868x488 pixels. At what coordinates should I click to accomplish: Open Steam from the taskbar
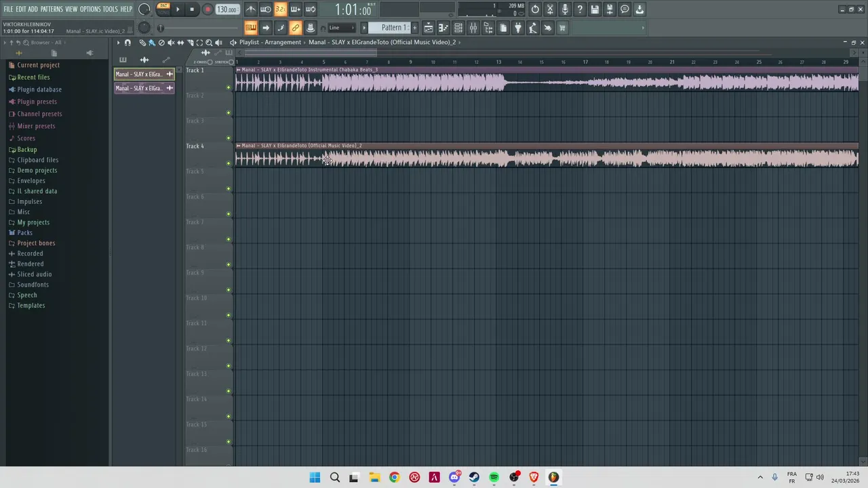[x=474, y=477]
